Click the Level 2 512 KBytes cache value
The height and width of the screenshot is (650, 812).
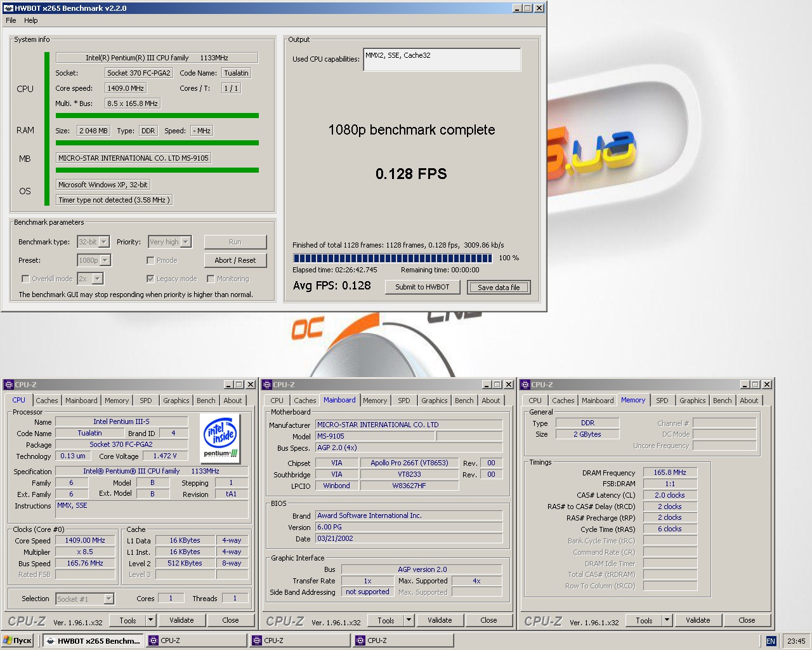pyautogui.click(x=185, y=563)
